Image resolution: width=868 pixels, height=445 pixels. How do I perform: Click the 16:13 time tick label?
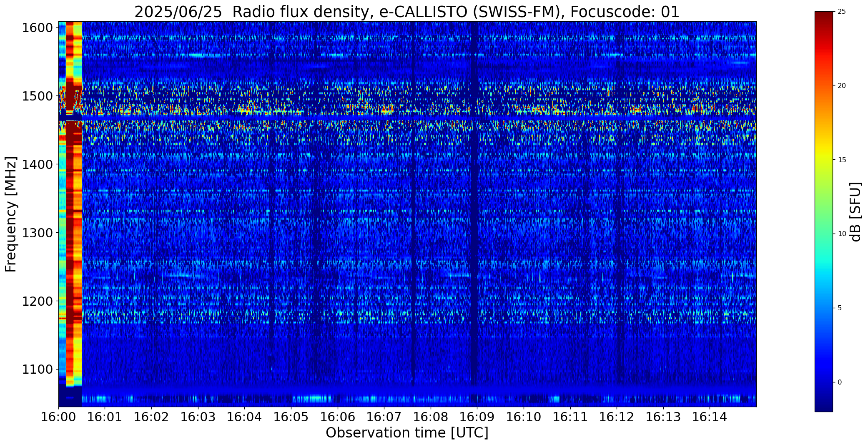tap(663, 417)
